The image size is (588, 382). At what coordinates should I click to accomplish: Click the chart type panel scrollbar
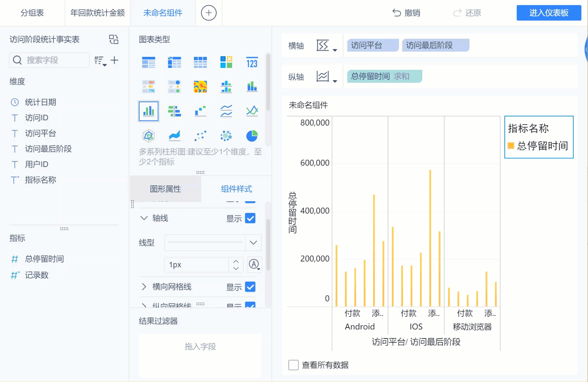tap(268, 82)
